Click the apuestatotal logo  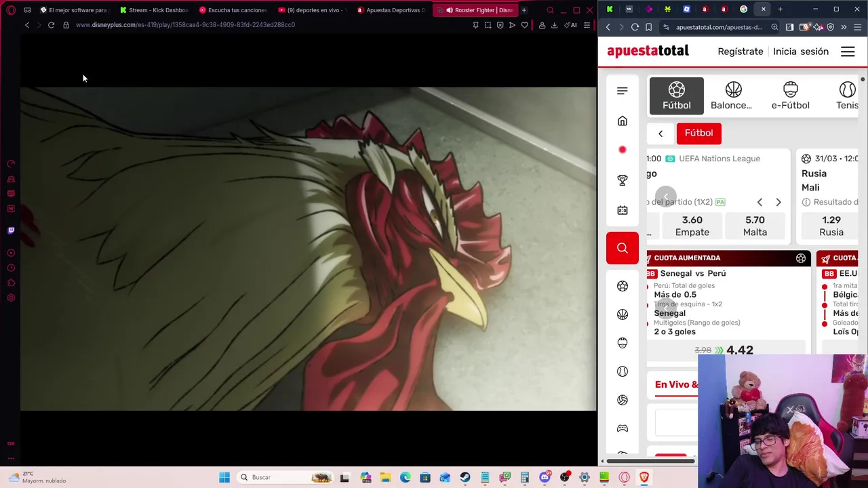648,52
